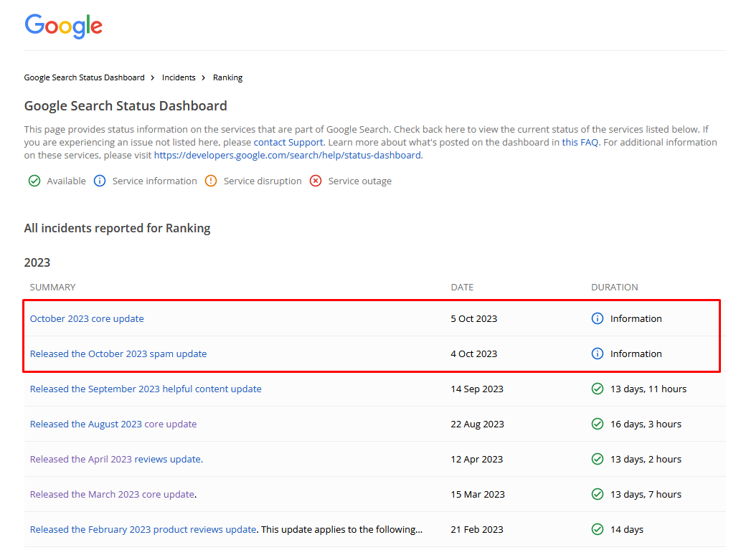Click the green Available legend icon
The height and width of the screenshot is (560, 741).
[34, 181]
